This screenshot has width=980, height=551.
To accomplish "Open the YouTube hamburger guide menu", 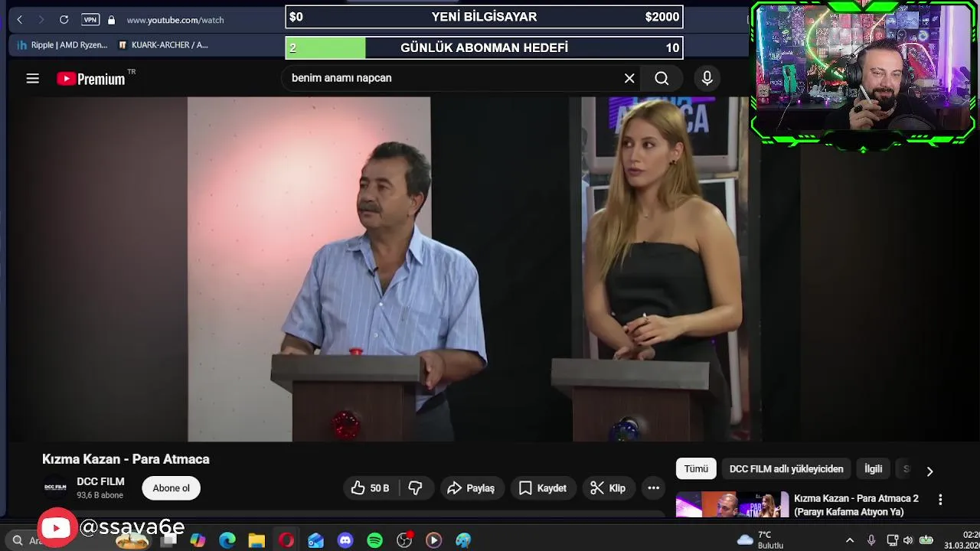I will tap(32, 78).
